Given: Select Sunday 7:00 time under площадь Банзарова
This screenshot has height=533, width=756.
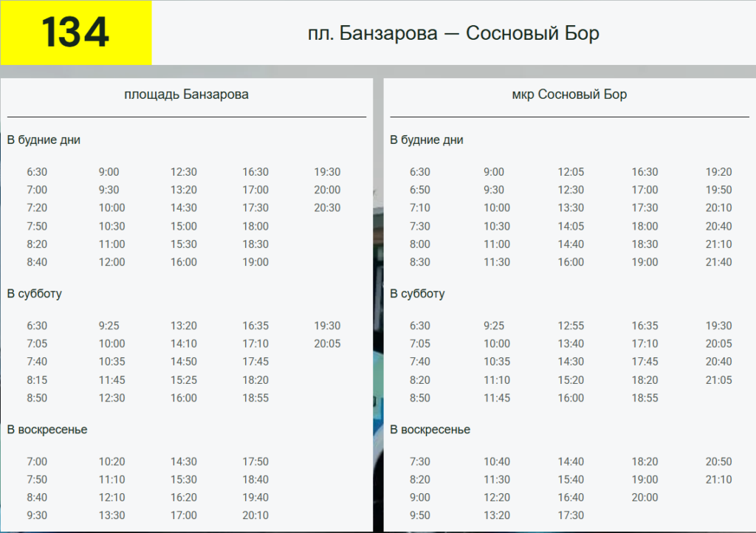Looking at the screenshot, I should pos(37,461).
